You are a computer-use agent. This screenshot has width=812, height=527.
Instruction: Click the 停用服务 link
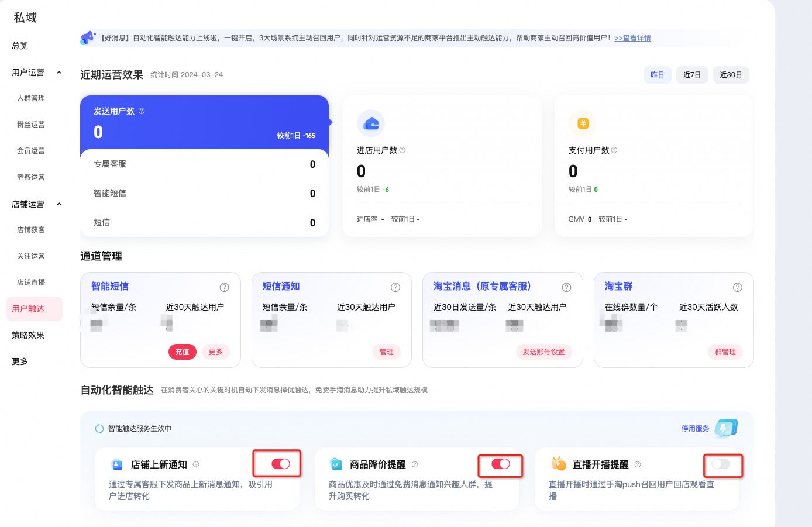(696, 429)
